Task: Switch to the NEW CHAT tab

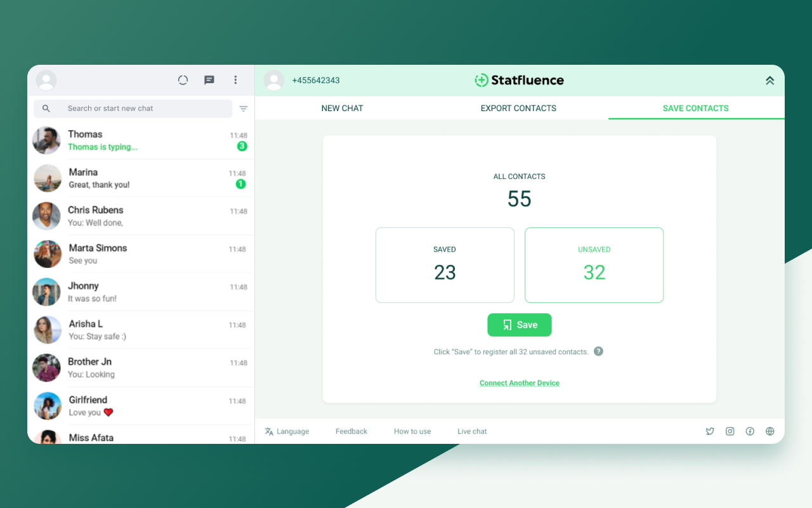Action: 342,108
